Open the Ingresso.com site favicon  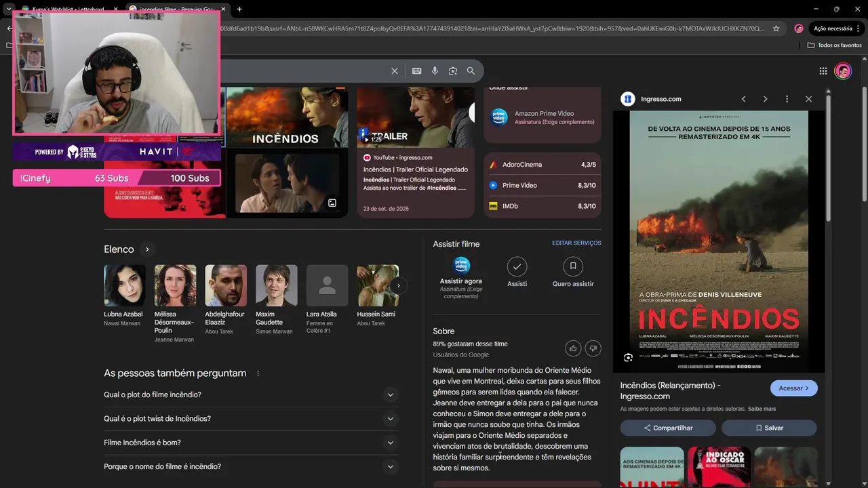point(628,99)
